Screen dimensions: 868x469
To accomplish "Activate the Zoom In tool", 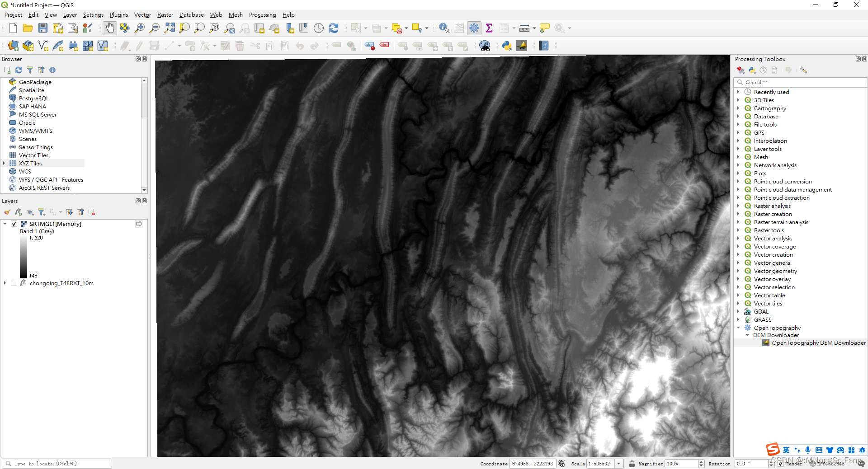I will pyautogui.click(x=139, y=28).
